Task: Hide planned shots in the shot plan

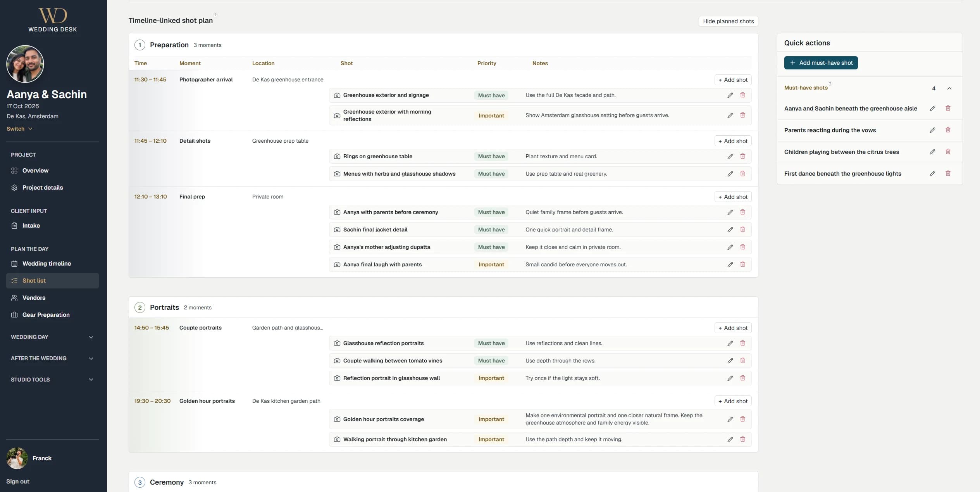Action: 728,21
